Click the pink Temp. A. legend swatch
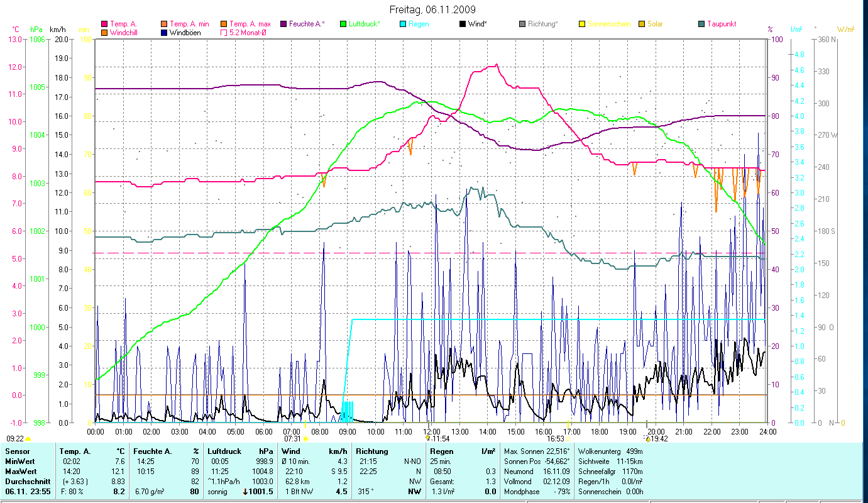 tap(104, 24)
